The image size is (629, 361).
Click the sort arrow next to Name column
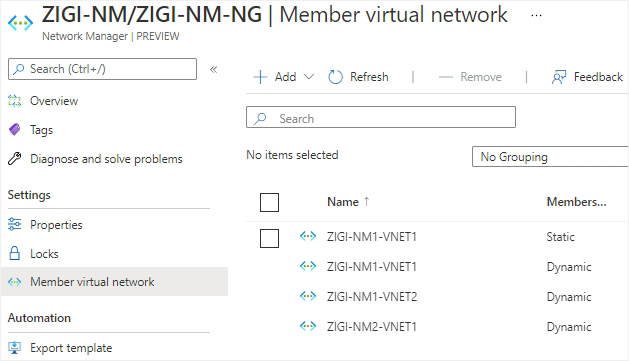[x=366, y=201]
